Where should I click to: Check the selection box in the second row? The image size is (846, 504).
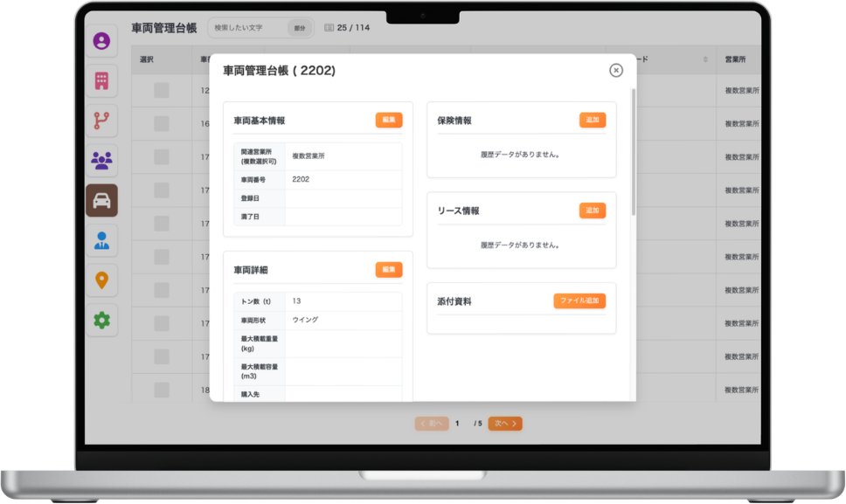click(x=162, y=124)
